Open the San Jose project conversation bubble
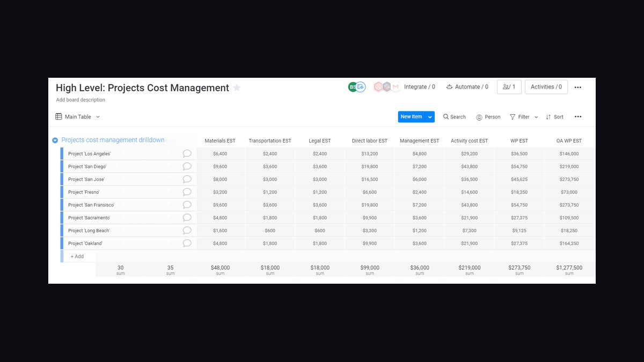This screenshot has width=644, height=362. tap(187, 179)
